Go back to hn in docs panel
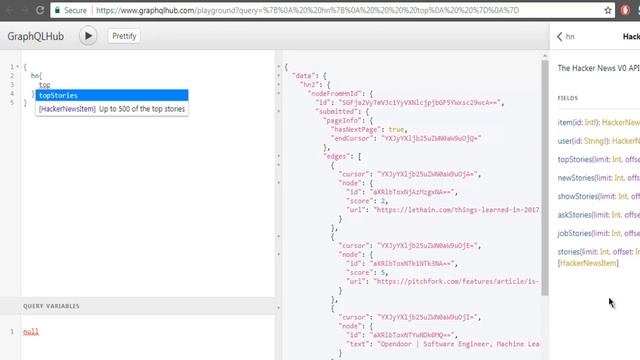Image resolution: width=640 pixels, height=360 pixels. [566, 36]
